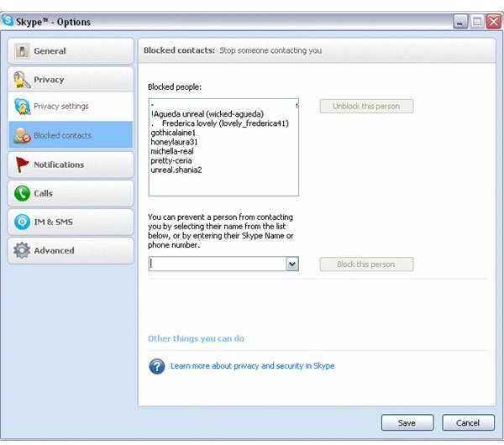Open the Notifications section
This screenshot has width=504, height=445.
71,165
